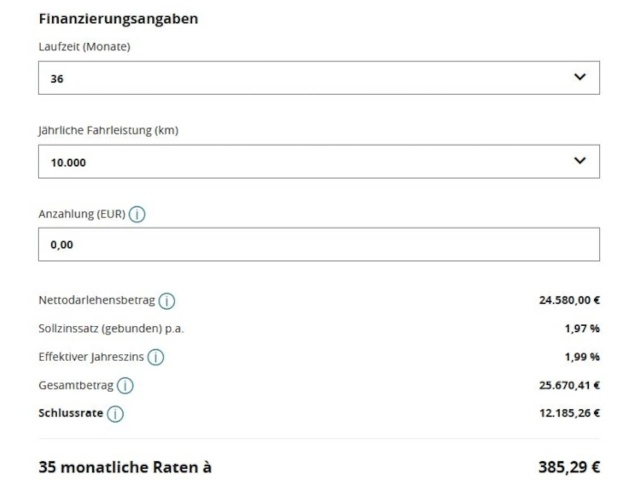Click the Effektiver Jahreszins info icon

(x=156, y=357)
